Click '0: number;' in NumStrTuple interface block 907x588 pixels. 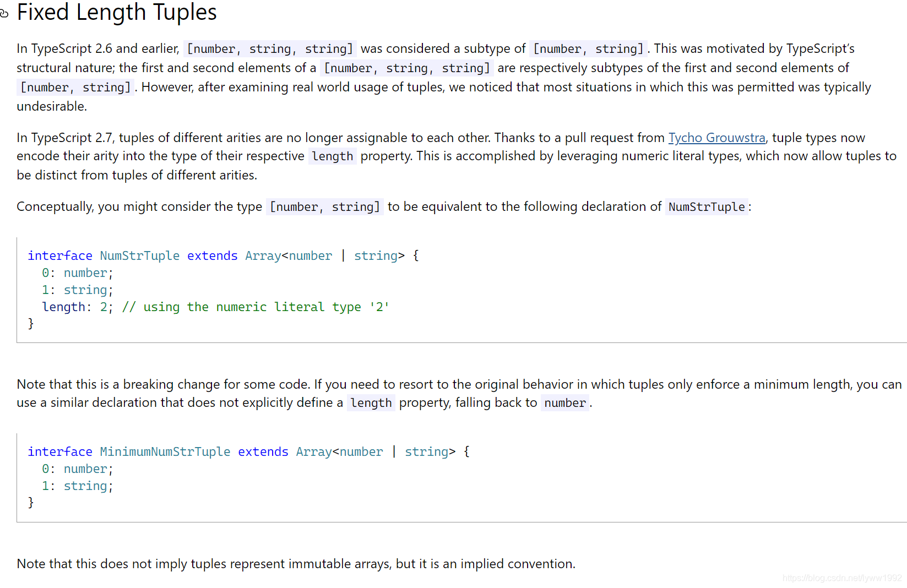click(77, 273)
